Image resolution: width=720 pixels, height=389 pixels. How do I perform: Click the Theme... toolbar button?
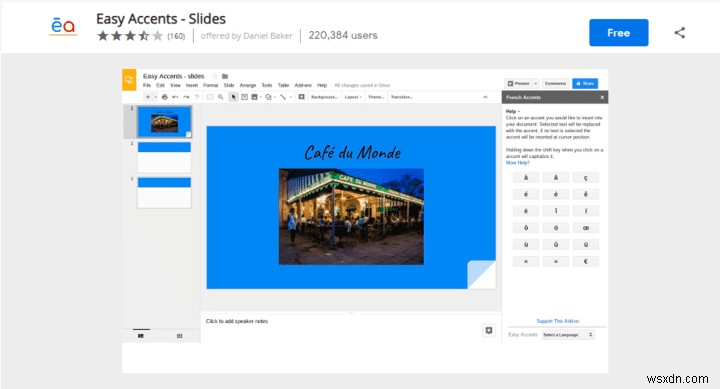pos(376,97)
